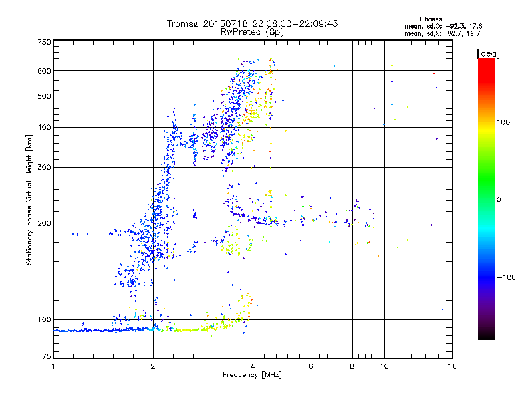The image size is (532, 399).
Task: Click the "600" y-axis tick label
Action: click(x=45, y=71)
